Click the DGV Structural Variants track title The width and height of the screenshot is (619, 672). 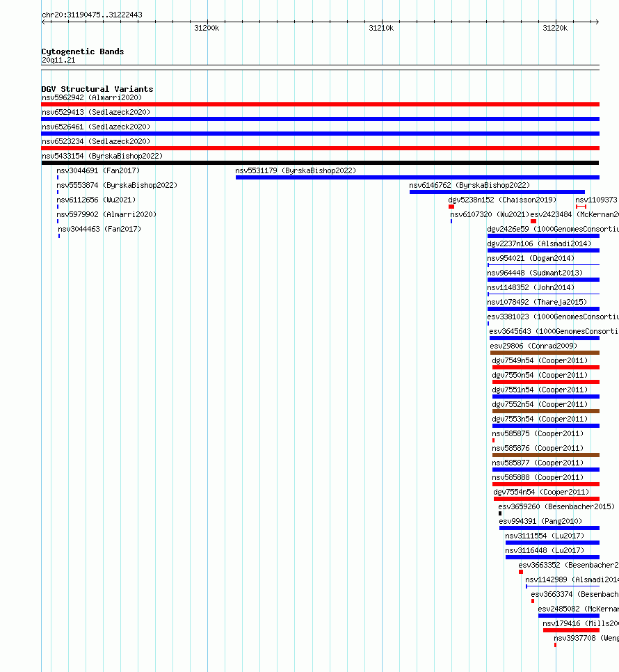(97, 89)
